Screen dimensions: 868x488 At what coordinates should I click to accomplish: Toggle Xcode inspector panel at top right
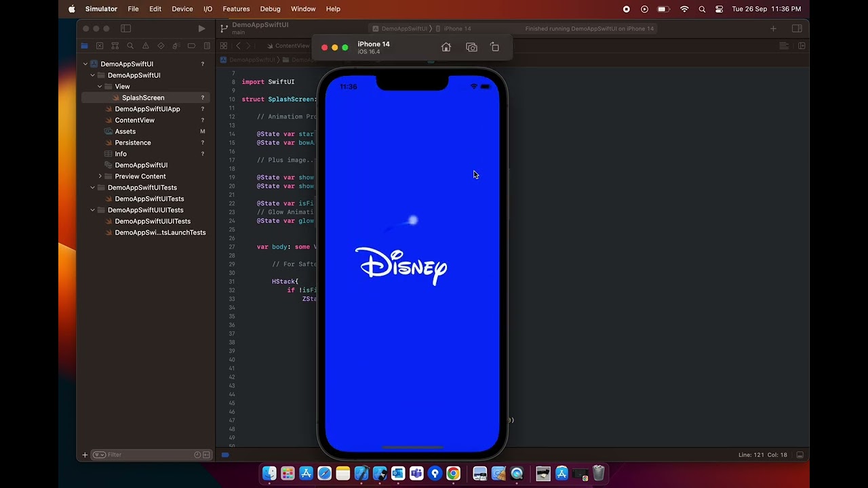(x=797, y=28)
